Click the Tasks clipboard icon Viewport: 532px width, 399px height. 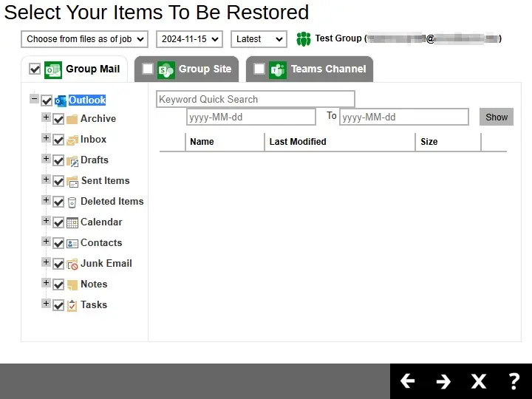point(72,305)
